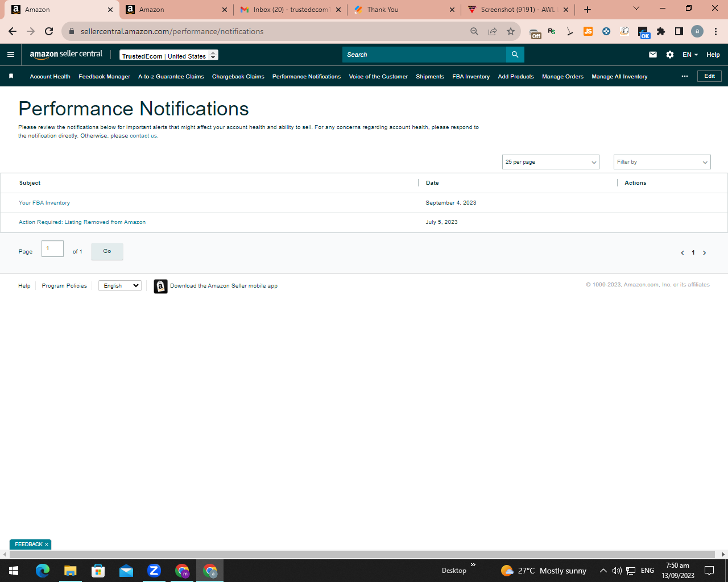Viewport: 728px width, 582px height.
Task: Switch to the Inbox (20) Gmail tab
Action: (290, 10)
